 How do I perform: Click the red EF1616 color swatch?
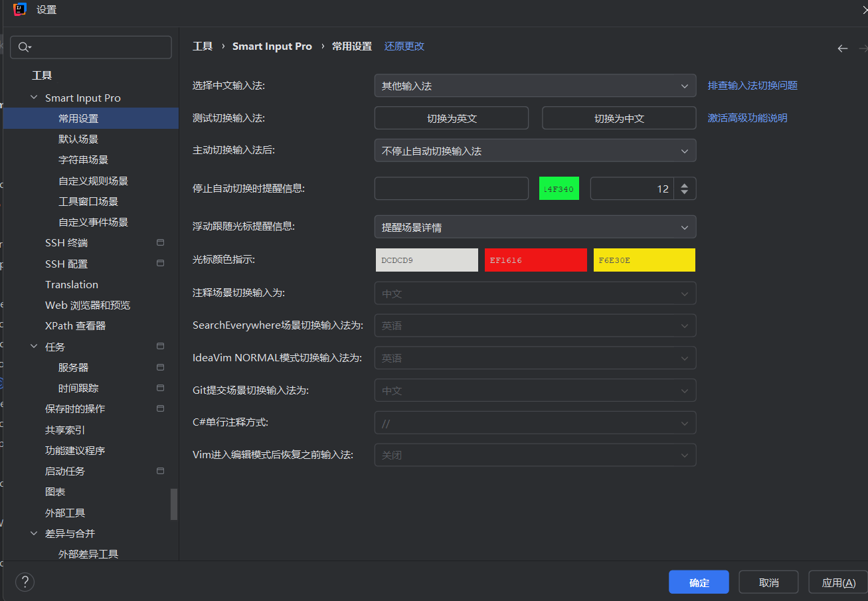[x=535, y=260]
